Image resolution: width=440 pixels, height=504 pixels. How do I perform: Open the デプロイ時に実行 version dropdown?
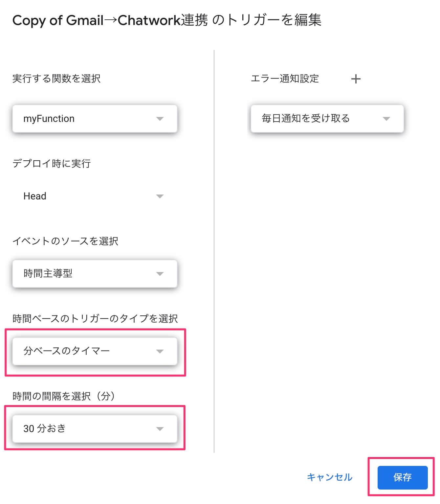coord(95,196)
